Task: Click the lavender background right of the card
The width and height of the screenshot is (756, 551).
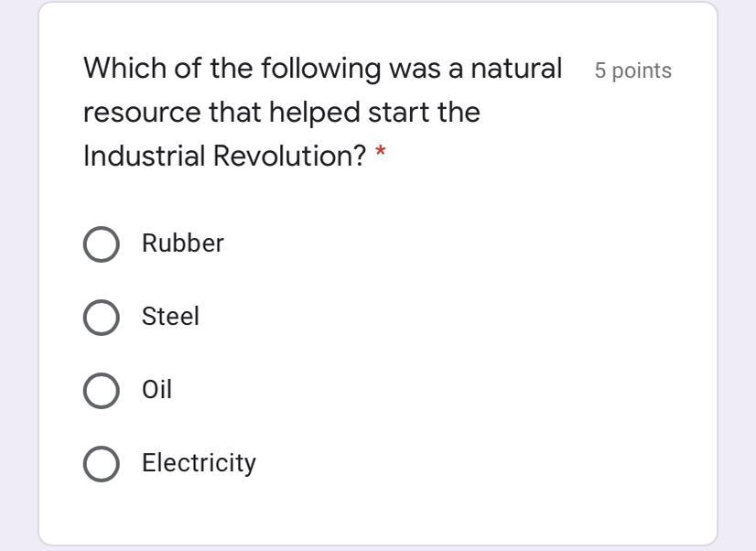Action: (737, 275)
